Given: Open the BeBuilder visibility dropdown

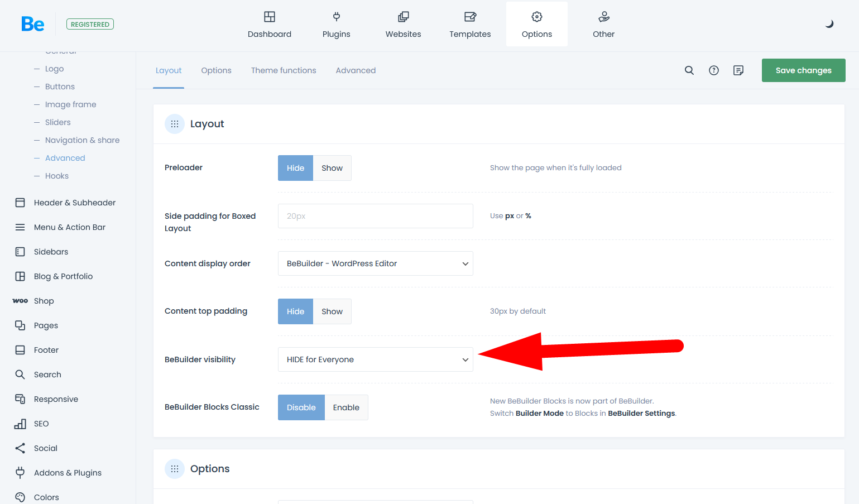Looking at the screenshot, I should pos(375,359).
